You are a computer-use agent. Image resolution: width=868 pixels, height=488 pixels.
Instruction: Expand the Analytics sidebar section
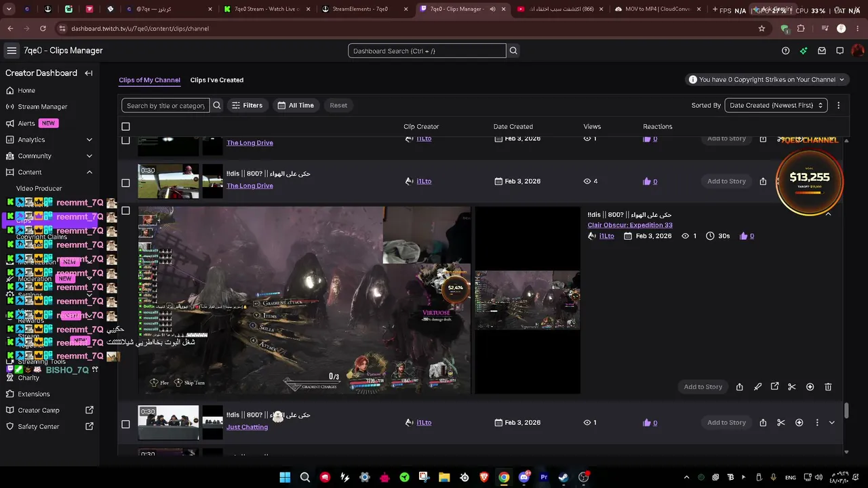pos(89,140)
